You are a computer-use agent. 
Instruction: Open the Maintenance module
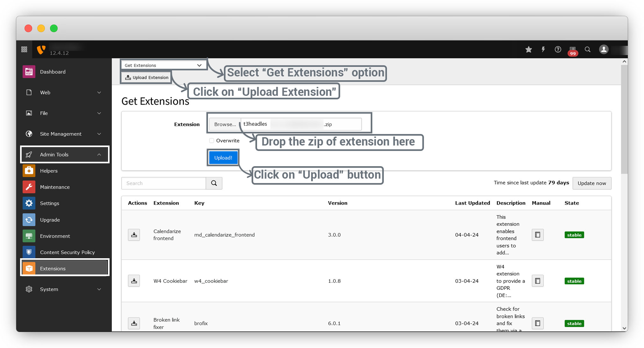[x=55, y=187]
